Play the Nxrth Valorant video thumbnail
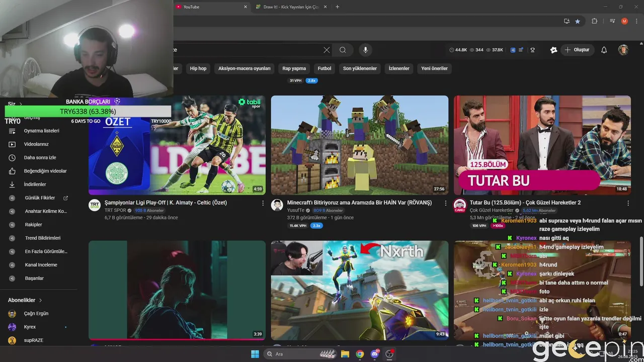The width and height of the screenshot is (644, 362). pyautogui.click(x=360, y=290)
